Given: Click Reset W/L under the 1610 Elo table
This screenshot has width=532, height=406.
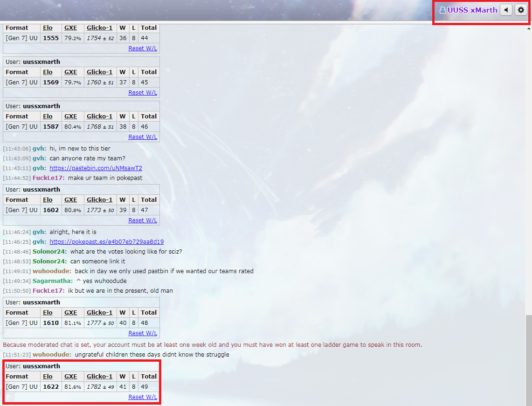Looking at the screenshot, I should tap(143, 333).
